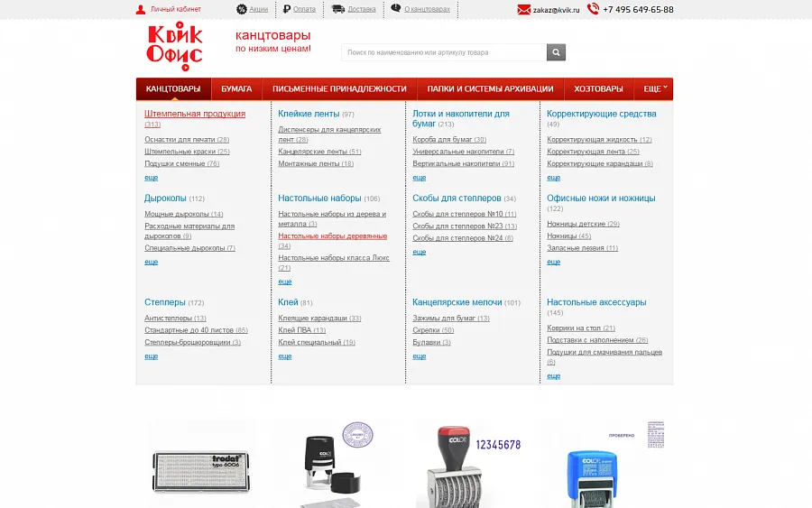Click the percent badge icon beside Акции
812x508 pixels.
click(x=241, y=9)
